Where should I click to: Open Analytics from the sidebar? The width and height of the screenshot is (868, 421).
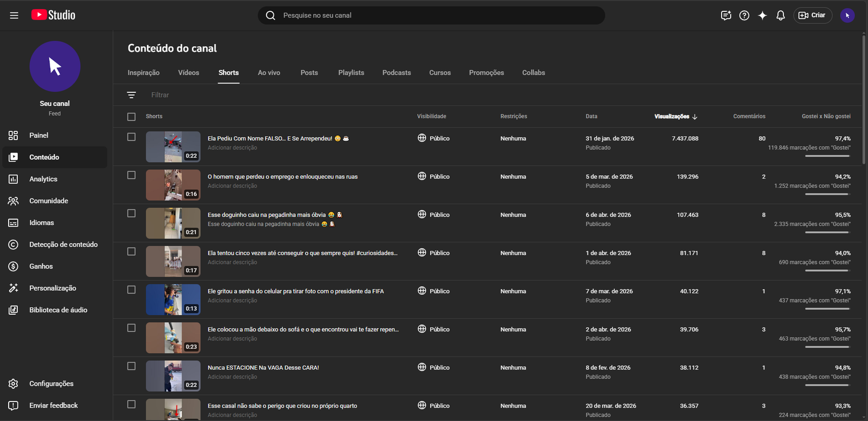tap(43, 179)
